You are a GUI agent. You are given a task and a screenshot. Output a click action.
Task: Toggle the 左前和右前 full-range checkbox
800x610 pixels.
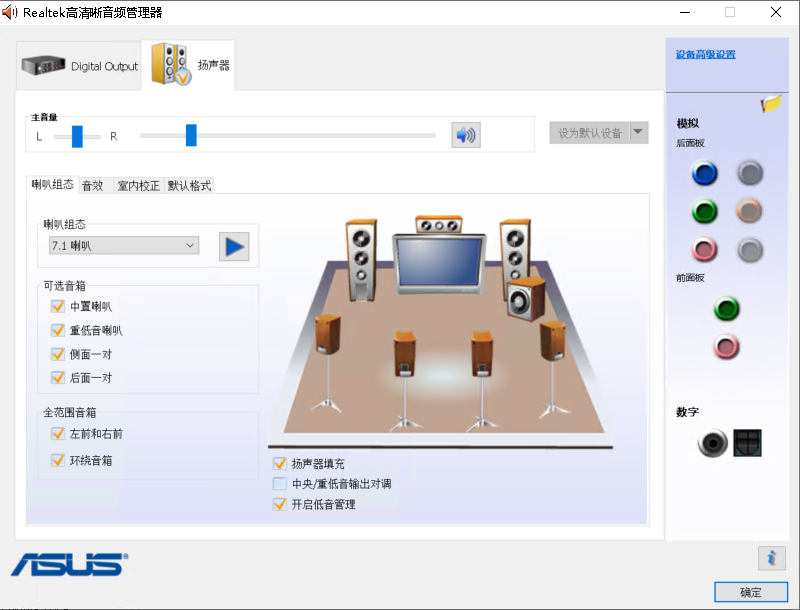(58, 434)
